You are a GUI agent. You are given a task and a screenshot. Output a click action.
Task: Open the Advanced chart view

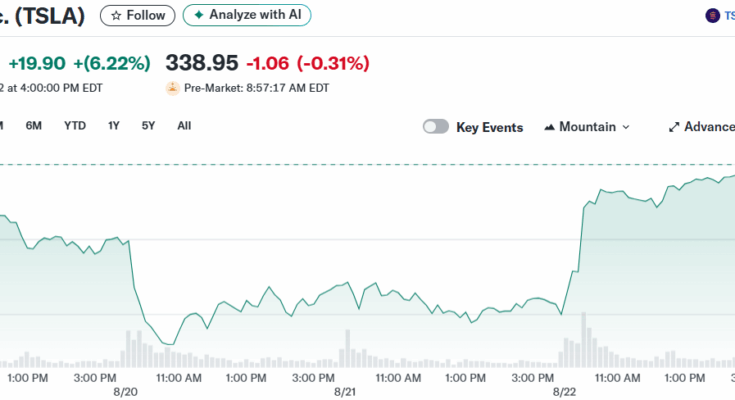702,127
